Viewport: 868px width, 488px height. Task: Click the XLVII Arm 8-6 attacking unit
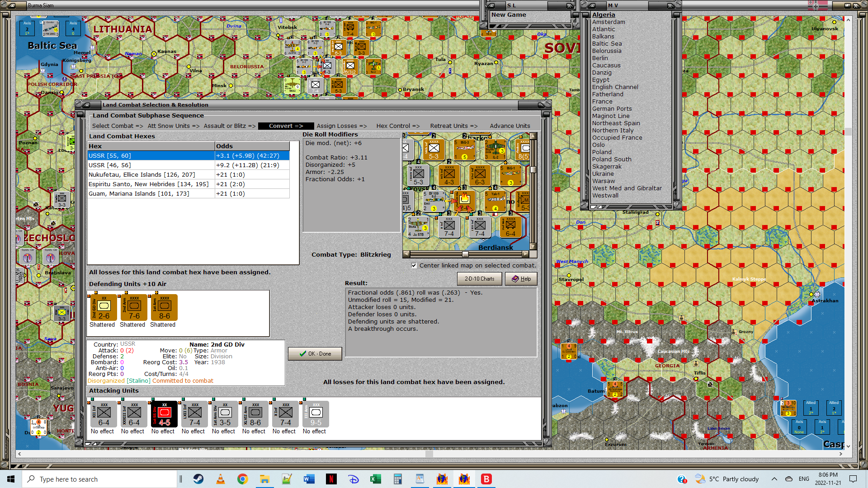pos(255,414)
